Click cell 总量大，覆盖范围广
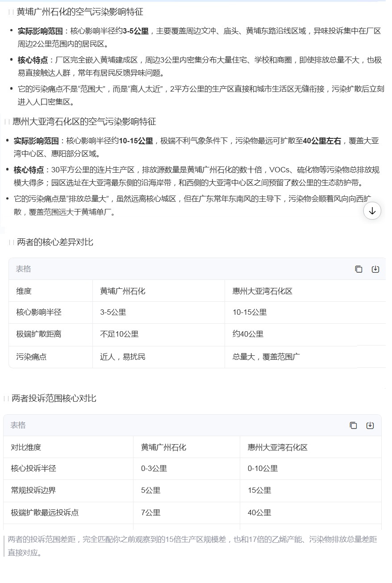Image resolution: width=392 pixels, height=583 pixels. coord(266,357)
